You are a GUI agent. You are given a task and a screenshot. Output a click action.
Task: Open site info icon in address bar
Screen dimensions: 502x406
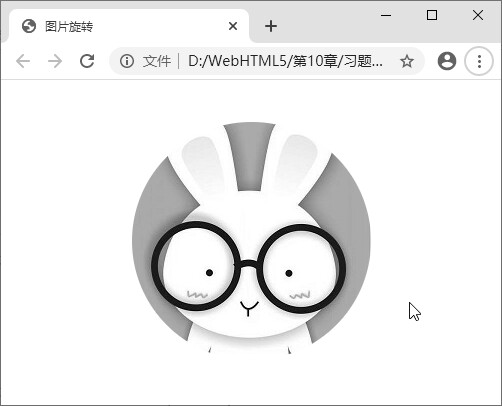point(127,61)
